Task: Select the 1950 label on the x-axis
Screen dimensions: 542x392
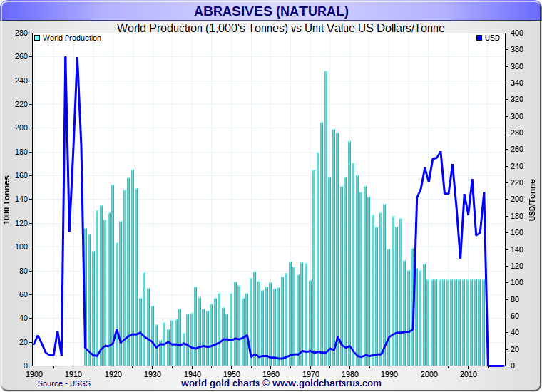Action: (x=231, y=373)
